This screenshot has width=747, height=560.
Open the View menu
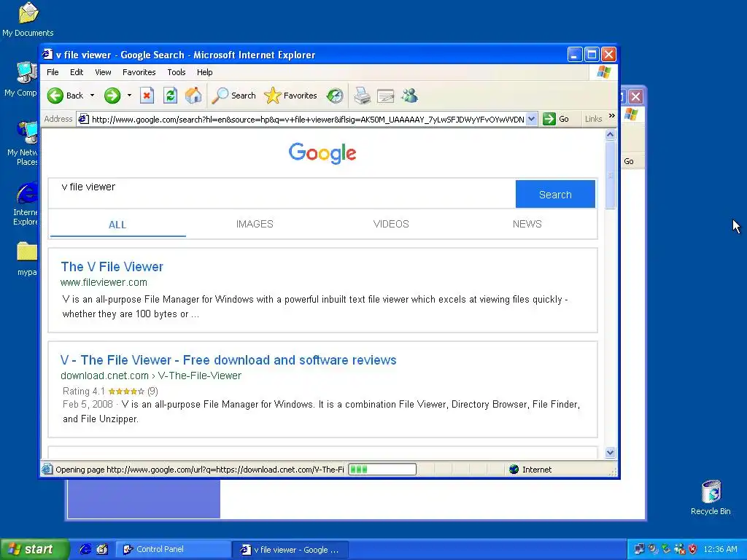[x=103, y=72]
